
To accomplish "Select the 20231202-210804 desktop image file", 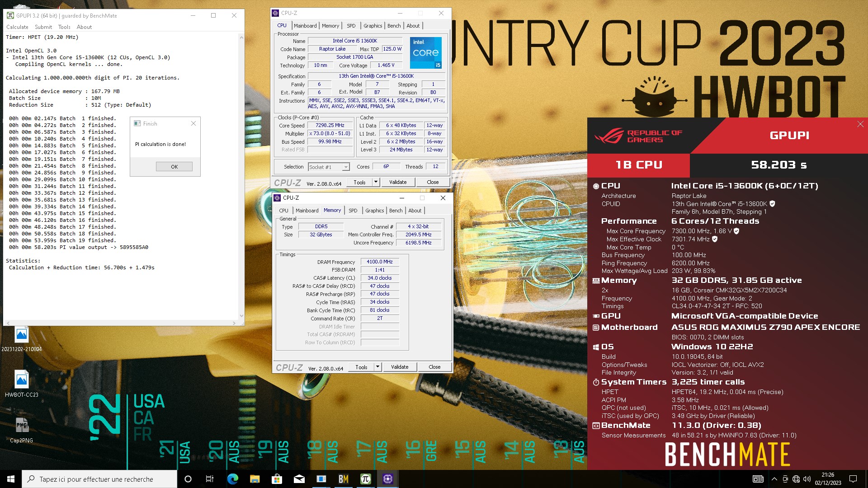I will (21, 339).
